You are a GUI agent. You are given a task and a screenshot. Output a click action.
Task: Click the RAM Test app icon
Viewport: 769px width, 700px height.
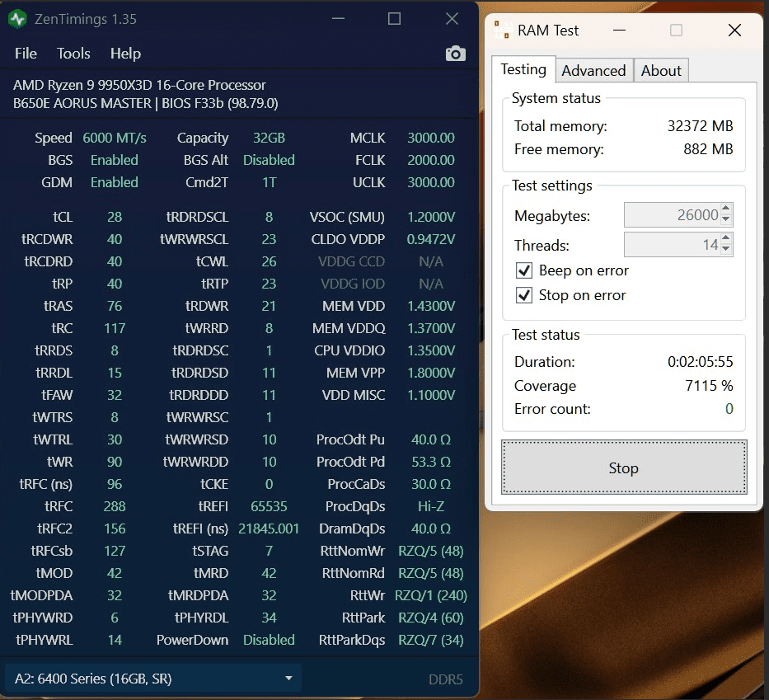pos(502,30)
